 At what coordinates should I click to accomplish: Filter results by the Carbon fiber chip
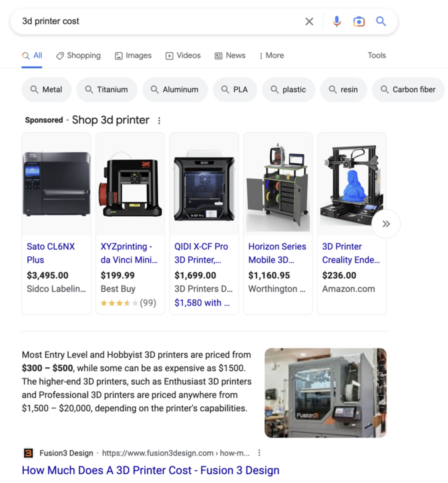[408, 90]
